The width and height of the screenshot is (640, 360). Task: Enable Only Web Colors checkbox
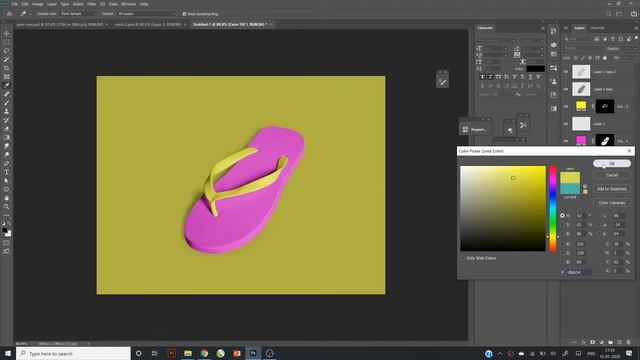[x=463, y=258]
